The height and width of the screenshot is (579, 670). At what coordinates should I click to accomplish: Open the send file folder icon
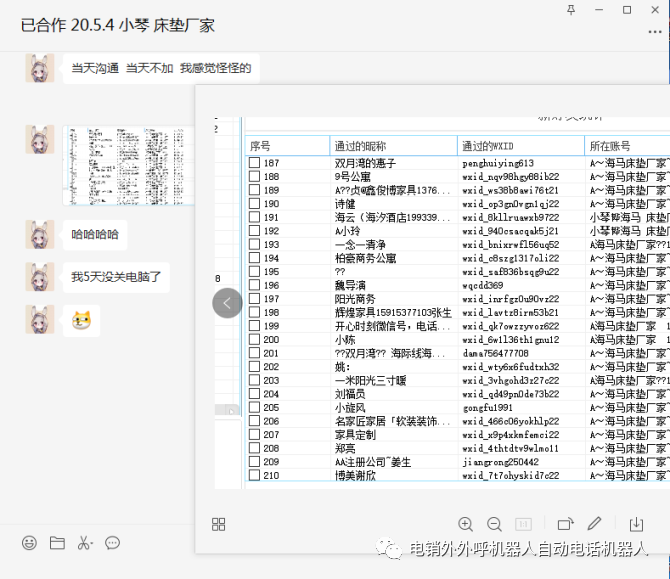click(57, 543)
